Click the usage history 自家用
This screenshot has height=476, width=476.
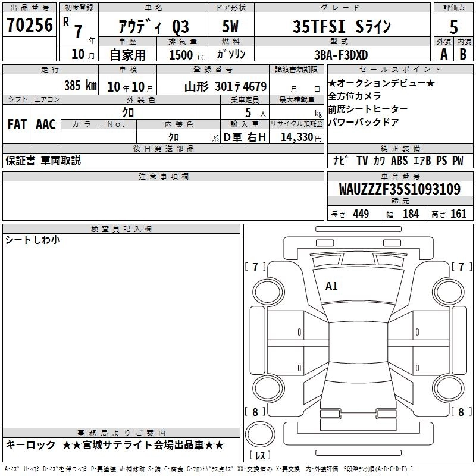tap(127, 55)
